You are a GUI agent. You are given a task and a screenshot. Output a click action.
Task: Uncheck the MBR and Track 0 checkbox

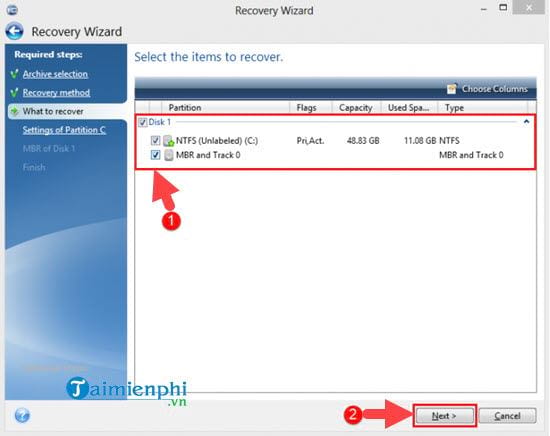point(155,155)
